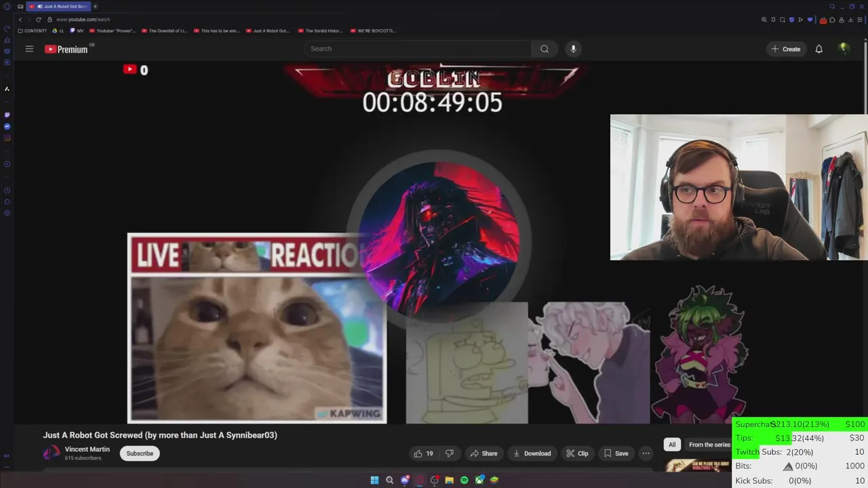Open BlueStacks from the taskbar
Image resolution: width=868 pixels, height=488 pixels.
click(x=494, y=480)
